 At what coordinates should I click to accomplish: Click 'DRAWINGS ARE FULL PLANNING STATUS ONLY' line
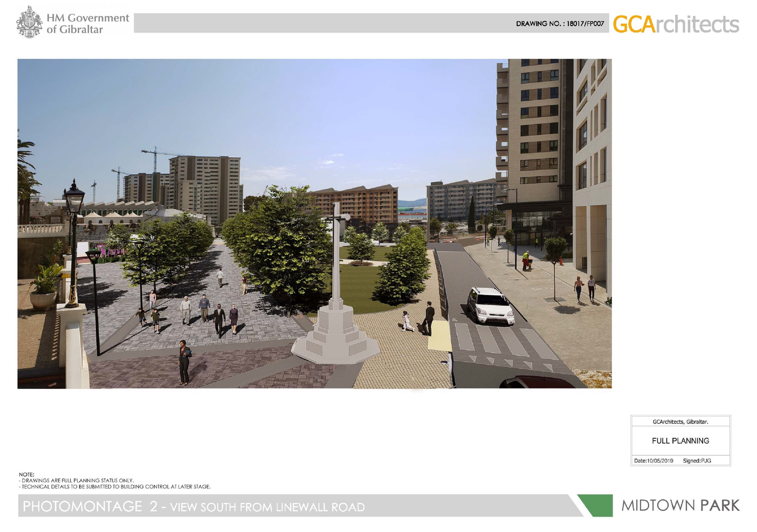[77, 481]
